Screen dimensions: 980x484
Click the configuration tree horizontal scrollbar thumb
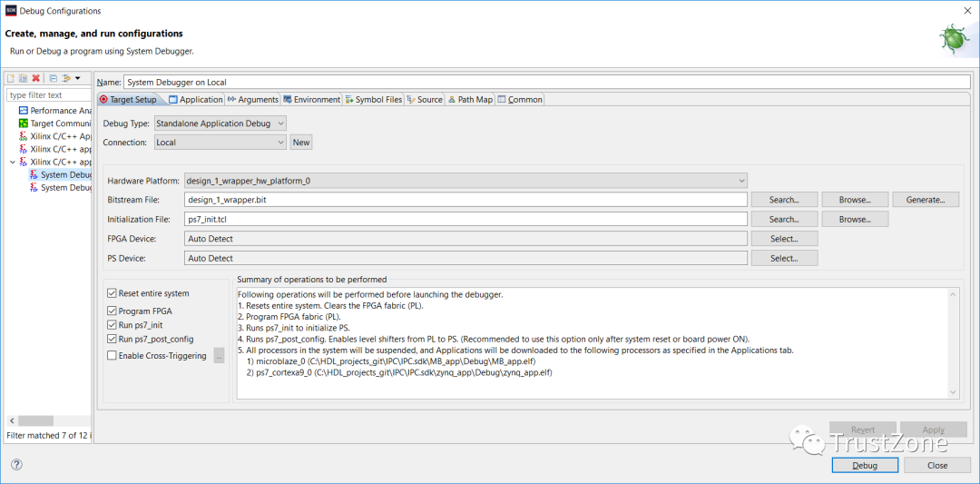[x=35, y=420]
